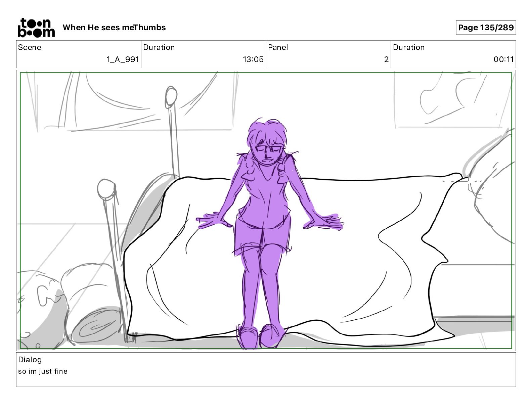532x411 pixels.
Task: Click the 'Panel' header label
Action: click(278, 47)
